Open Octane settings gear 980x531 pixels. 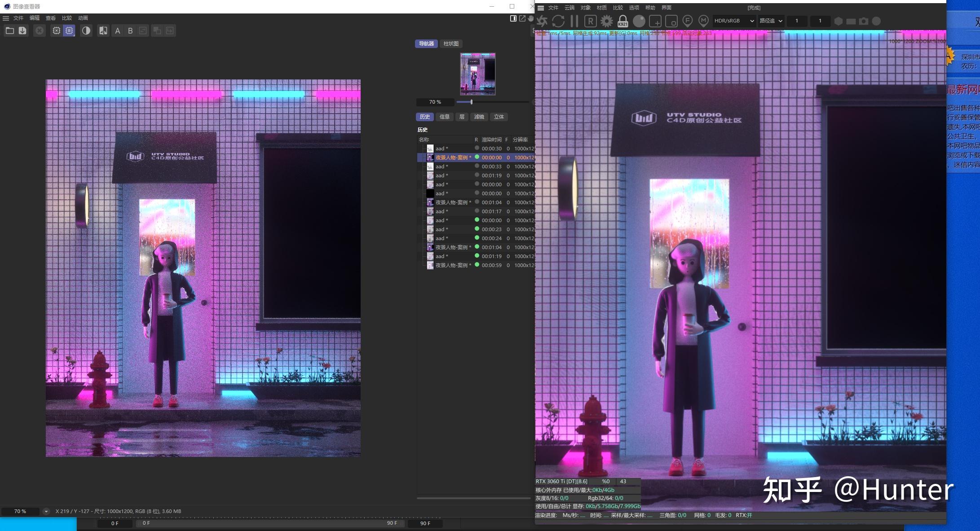click(606, 21)
